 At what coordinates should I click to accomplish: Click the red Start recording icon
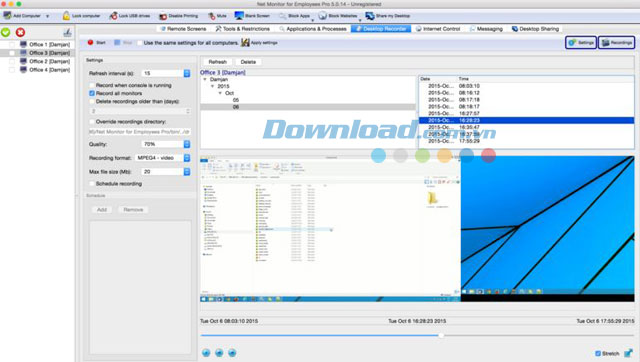(90, 42)
